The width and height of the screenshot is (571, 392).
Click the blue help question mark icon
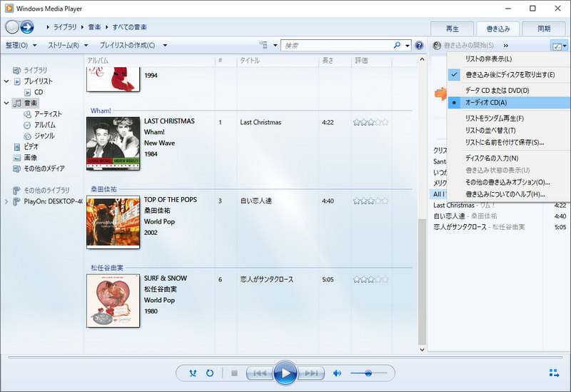point(419,45)
